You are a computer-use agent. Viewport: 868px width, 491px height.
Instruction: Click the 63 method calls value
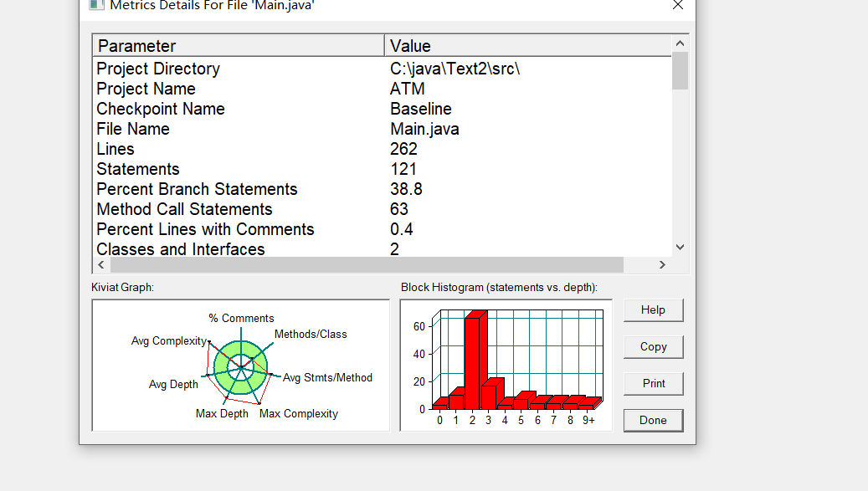399,209
